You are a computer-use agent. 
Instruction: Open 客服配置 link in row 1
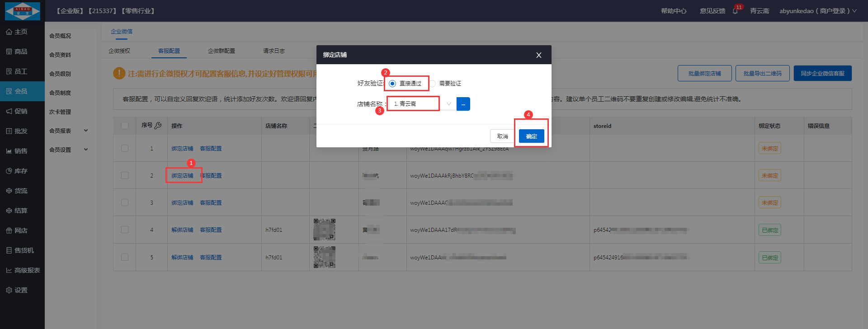(x=211, y=148)
